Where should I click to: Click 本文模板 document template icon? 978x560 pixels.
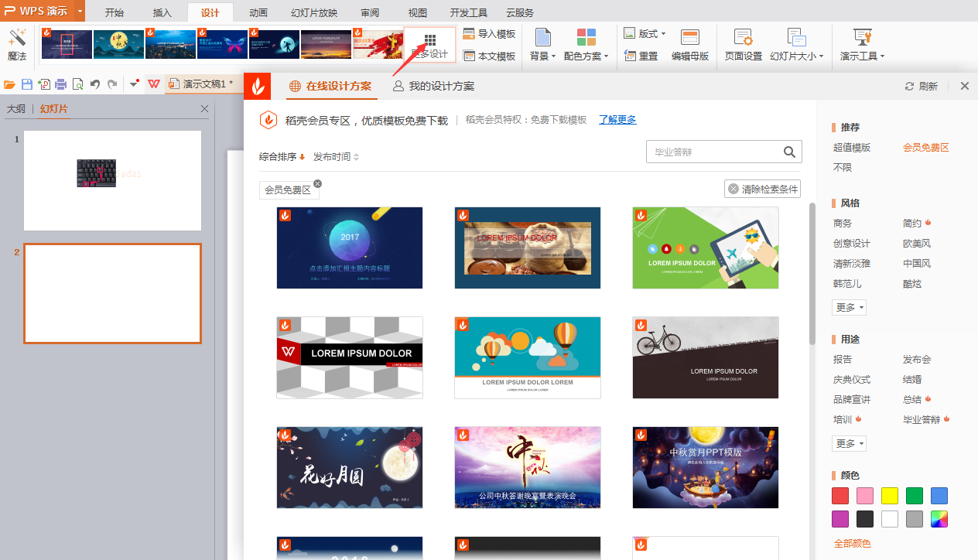(x=469, y=56)
